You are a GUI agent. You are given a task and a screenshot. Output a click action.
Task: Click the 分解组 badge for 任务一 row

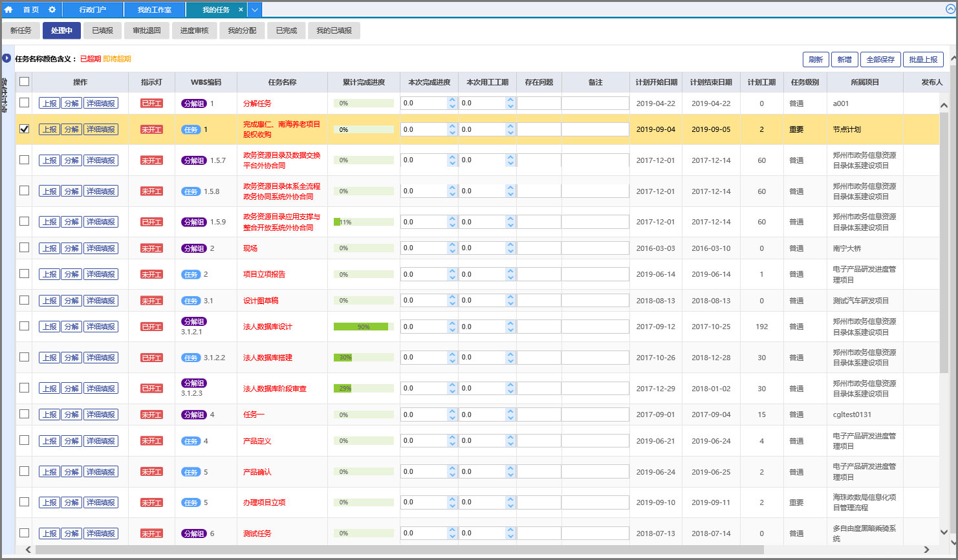194,415
